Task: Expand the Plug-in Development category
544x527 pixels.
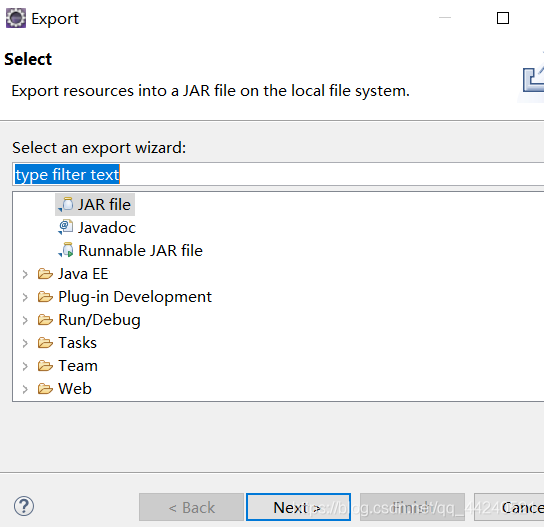Action: tap(25, 297)
